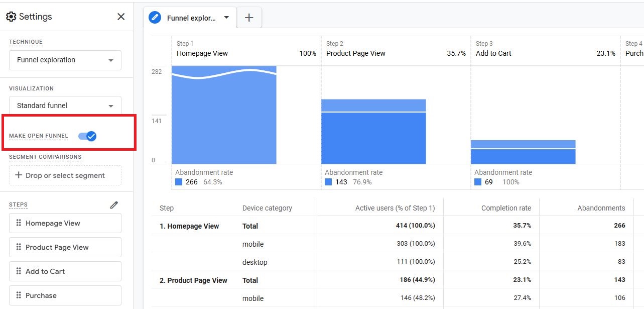Click the Step column header
This screenshot has width=644, height=309.
click(167, 208)
